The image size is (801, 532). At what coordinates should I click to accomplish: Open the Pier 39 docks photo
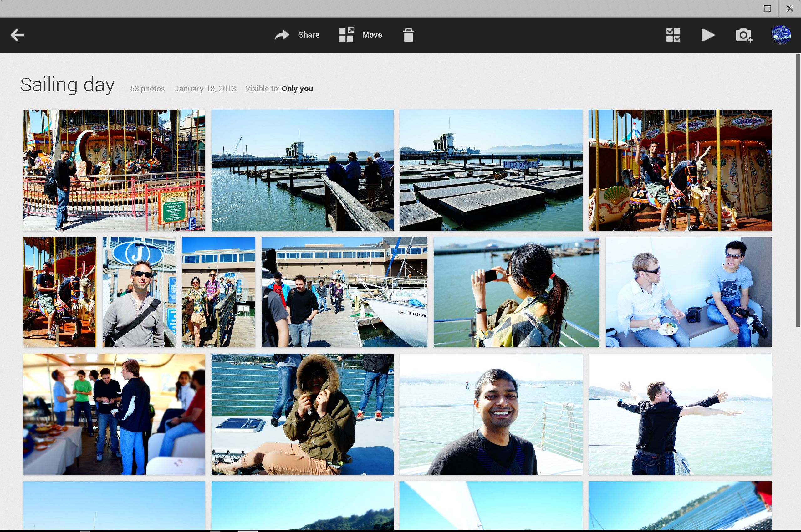tap(491, 170)
